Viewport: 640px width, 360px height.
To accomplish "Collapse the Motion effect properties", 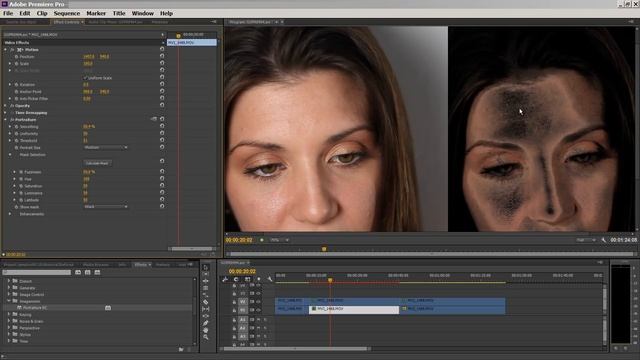I will [6, 49].
